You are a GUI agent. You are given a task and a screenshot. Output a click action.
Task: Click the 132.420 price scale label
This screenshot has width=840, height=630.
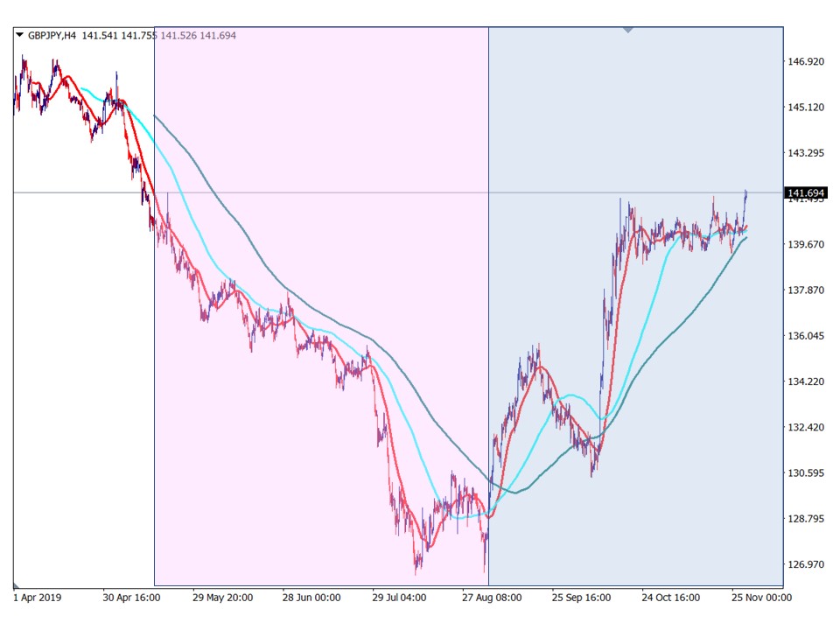(x=806, y=427)
